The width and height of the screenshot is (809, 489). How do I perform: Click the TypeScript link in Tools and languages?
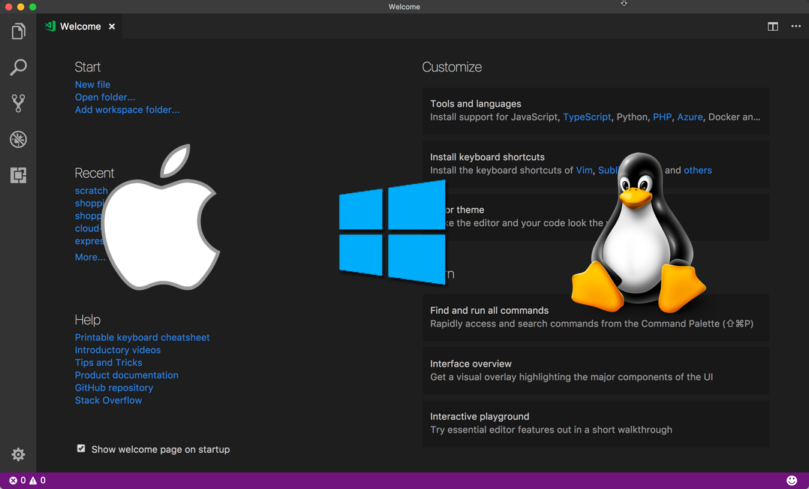[x=586, y=117]
